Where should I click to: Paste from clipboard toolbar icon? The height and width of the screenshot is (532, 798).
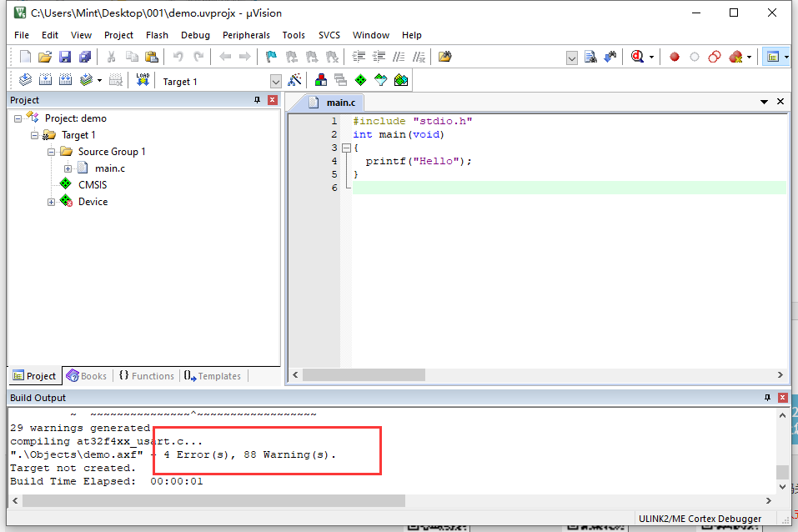click(152, 57)
